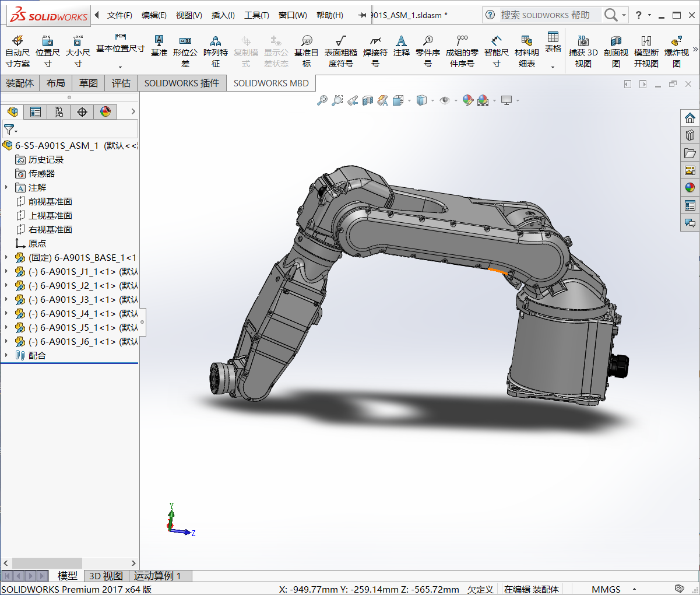
Task: Click the 爆炸视图 exploded view icon
Action: (x=676, y=51)
